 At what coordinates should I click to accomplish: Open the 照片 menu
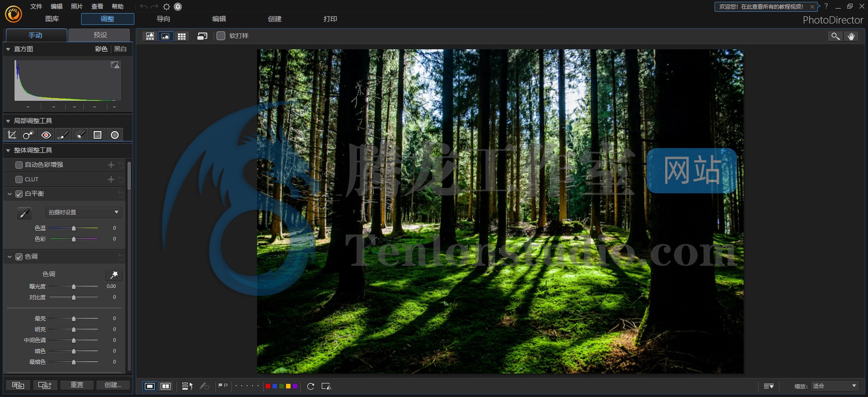[77, 6]
